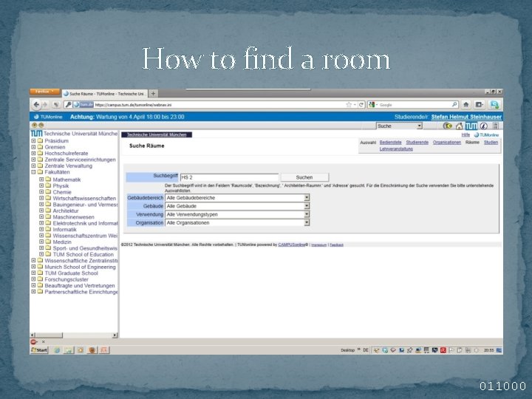Image resolution: width=532 pixels, height=399 pixels.
Task: Open the Feedback footer link
Action: tap(337, 245)
